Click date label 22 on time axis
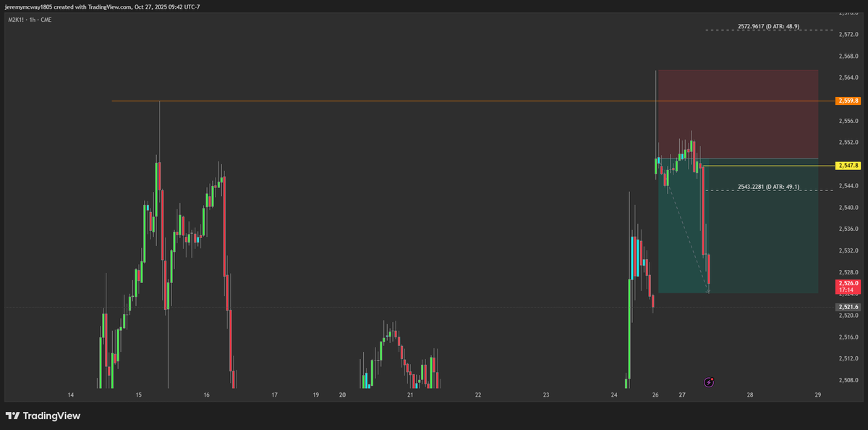 (x=478, y=395)
